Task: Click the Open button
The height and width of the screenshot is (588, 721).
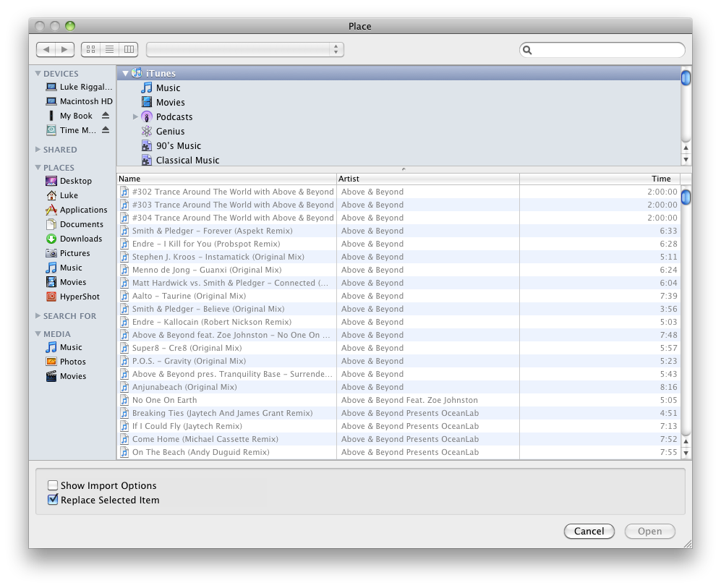Action: click(x=649, y=531)
